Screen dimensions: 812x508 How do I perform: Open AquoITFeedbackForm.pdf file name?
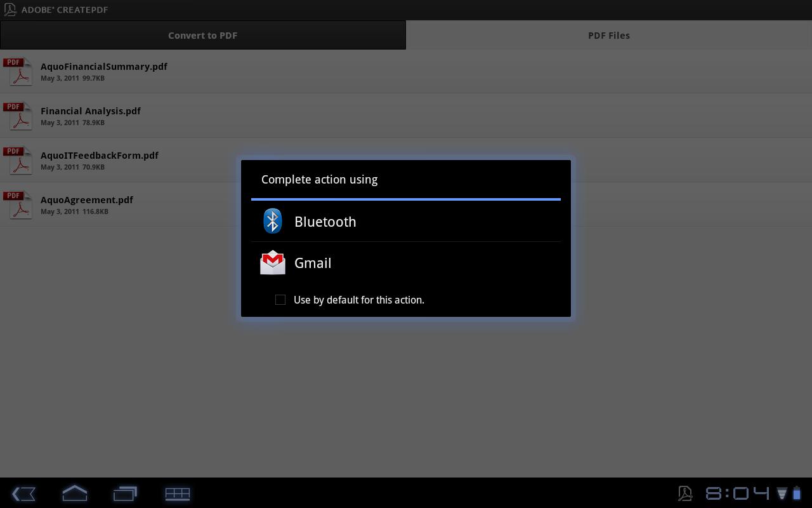point(100,155)
